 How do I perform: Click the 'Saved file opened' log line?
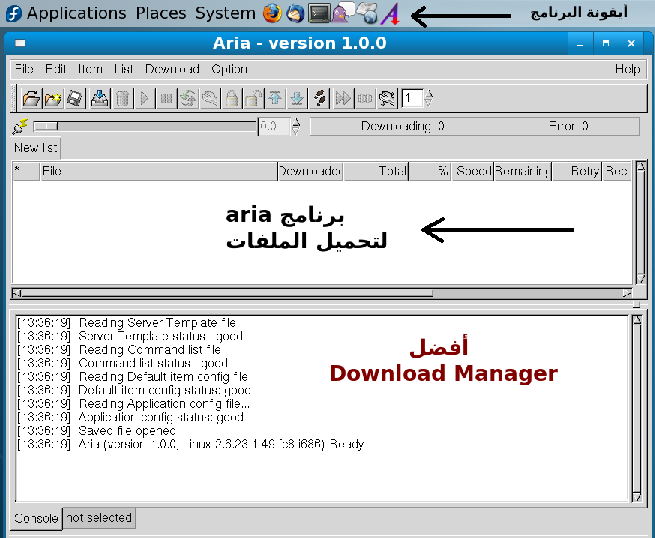tap(96, 431)
